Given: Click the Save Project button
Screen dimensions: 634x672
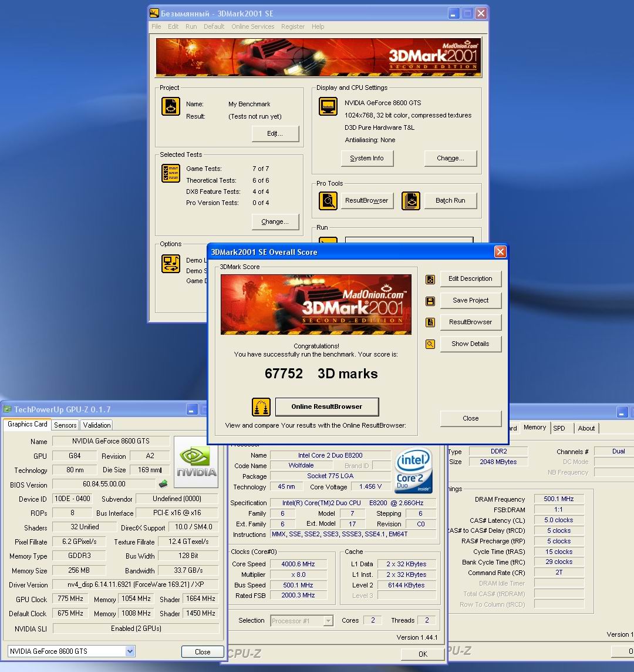Looking at the screenshot, I should pyautogui.click(x=470, y=300).
